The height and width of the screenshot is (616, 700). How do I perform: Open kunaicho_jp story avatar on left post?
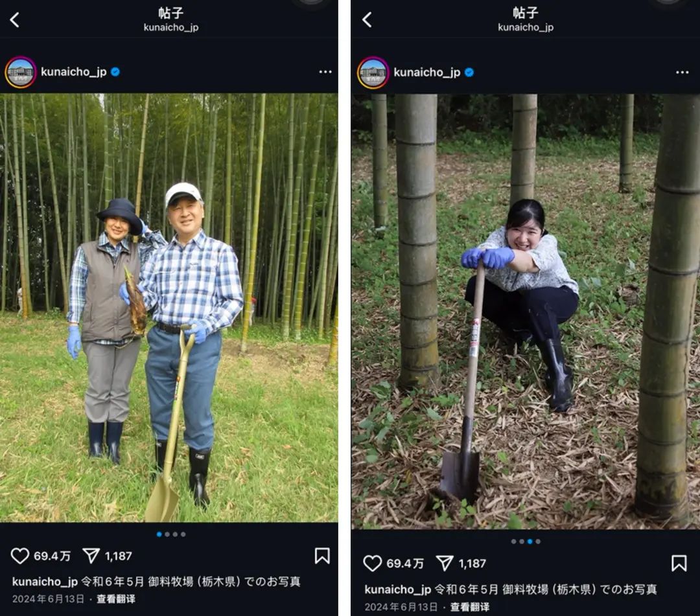pos(20,72)
